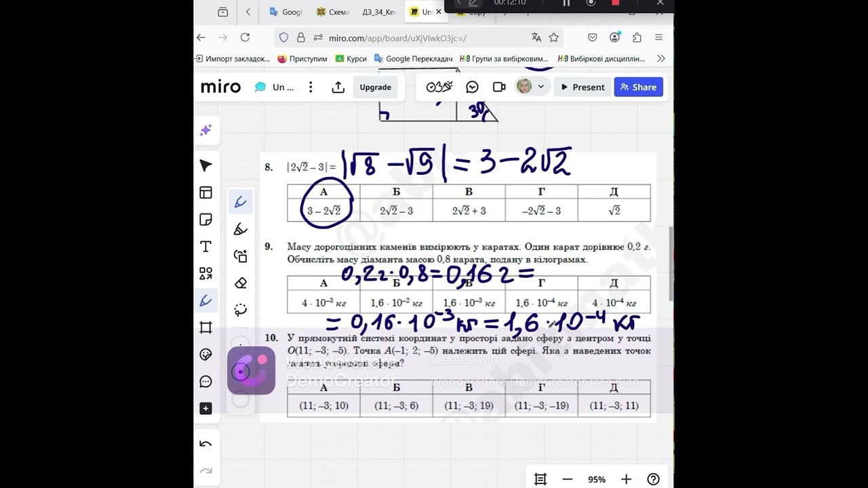The height and width of the screenshot is (488, 868).
Task: Open Google Перекладач bookmark
Action: (413, 59)
